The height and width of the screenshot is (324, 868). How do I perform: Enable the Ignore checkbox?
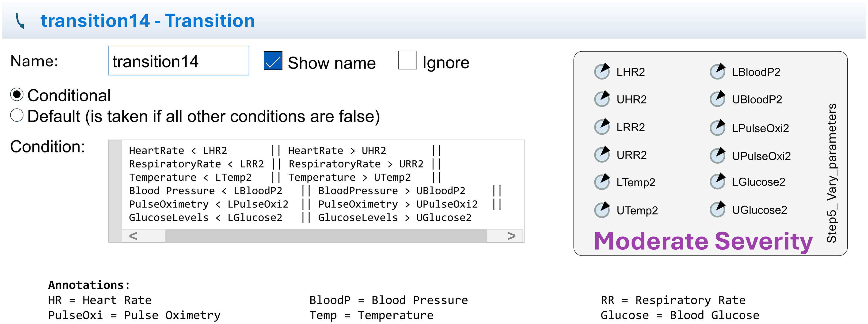[x=407, y=60]
